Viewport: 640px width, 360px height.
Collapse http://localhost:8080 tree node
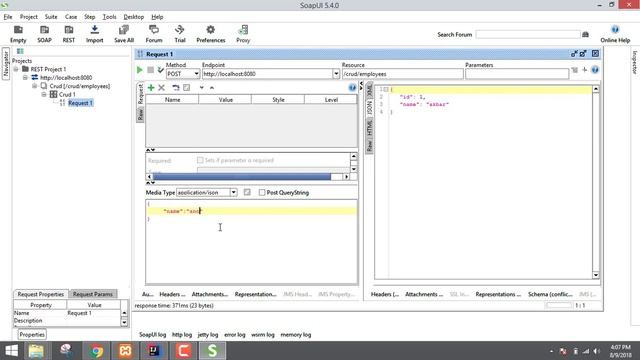pyautogui.click(x=25, y=78)
